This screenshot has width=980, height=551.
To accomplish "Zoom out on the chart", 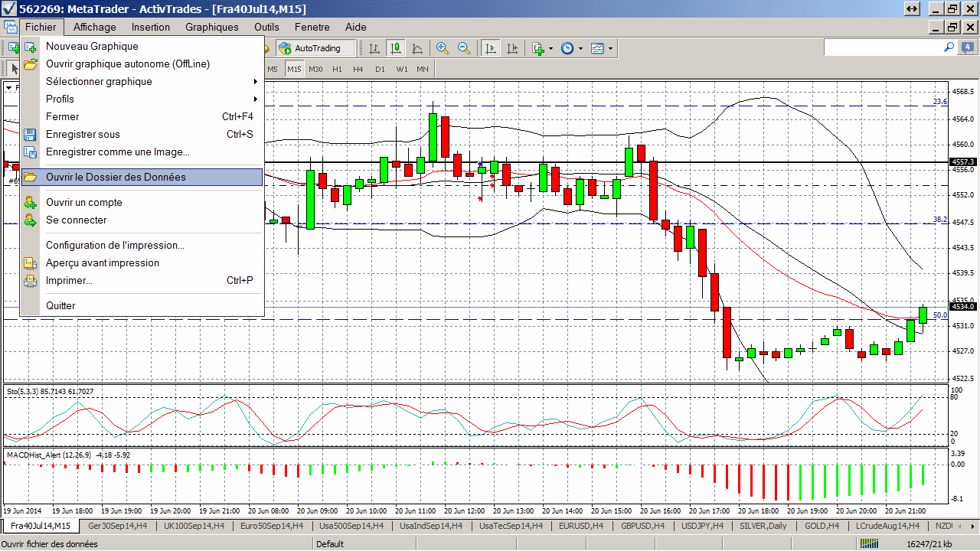I will pos(464,48).
